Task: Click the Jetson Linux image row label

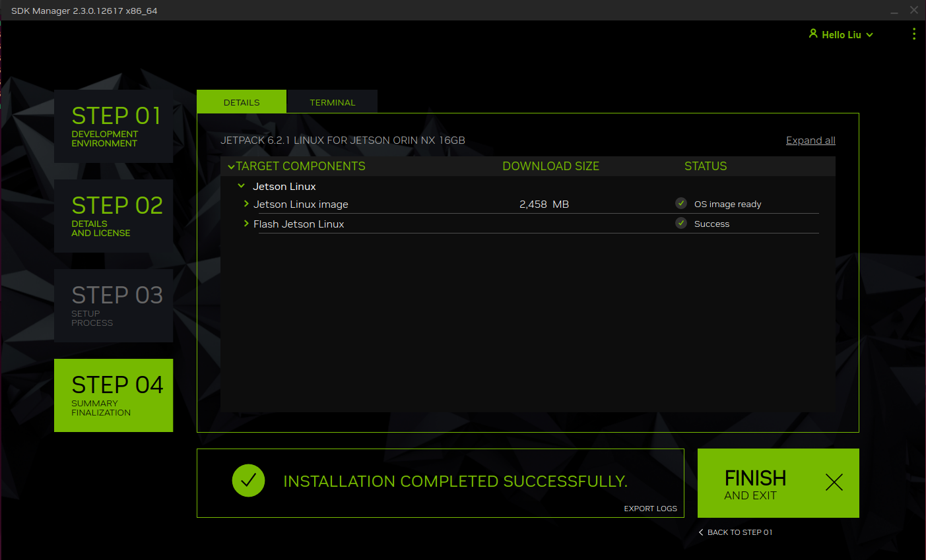Action: click(x=300, y=204)
